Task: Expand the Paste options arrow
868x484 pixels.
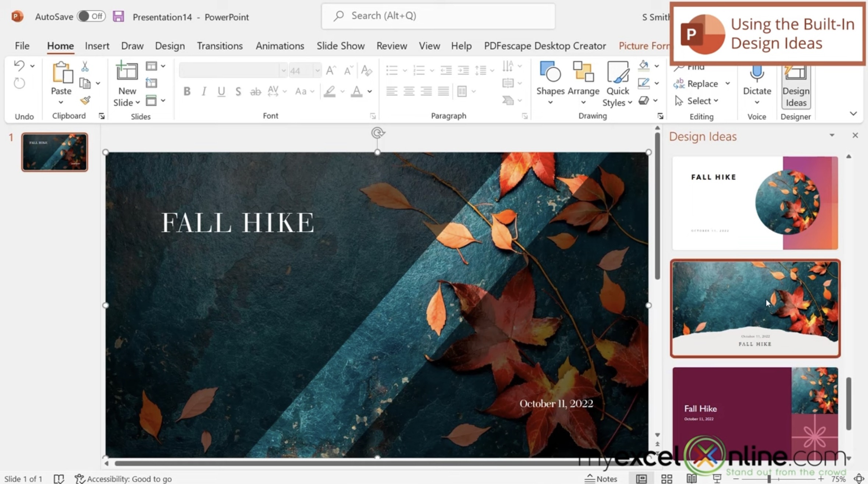Action: pyautogui.click(x=61, y=103)
